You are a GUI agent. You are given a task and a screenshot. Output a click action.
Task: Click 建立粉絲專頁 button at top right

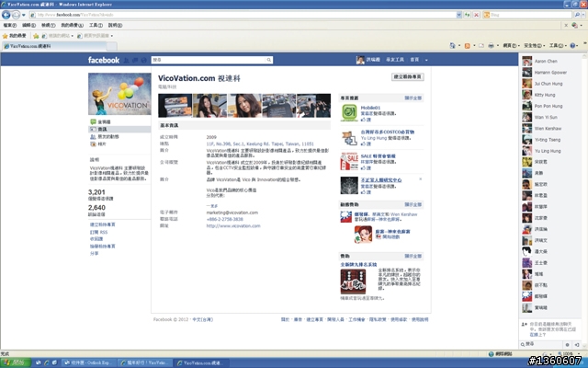408,76
